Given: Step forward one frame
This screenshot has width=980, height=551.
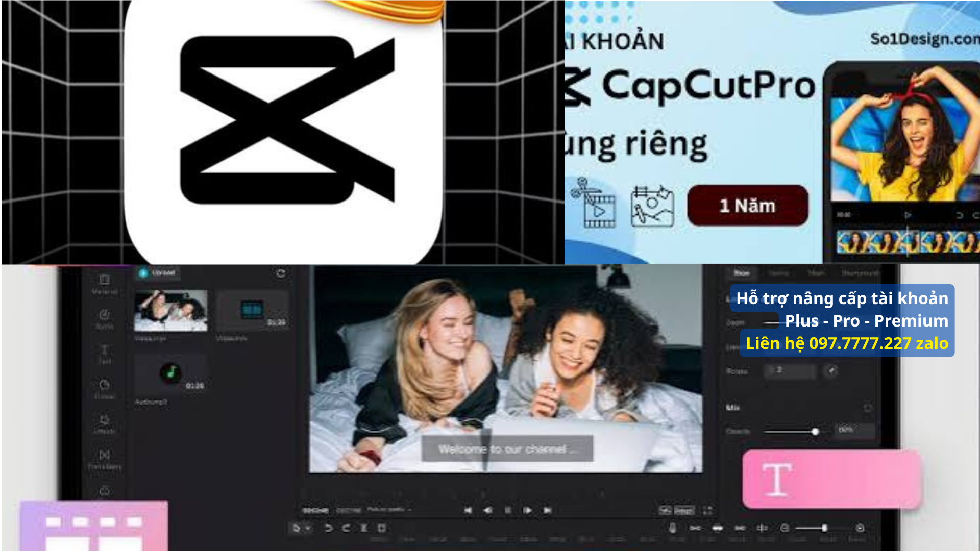Looking at the screenshot, I should point(527,510).
